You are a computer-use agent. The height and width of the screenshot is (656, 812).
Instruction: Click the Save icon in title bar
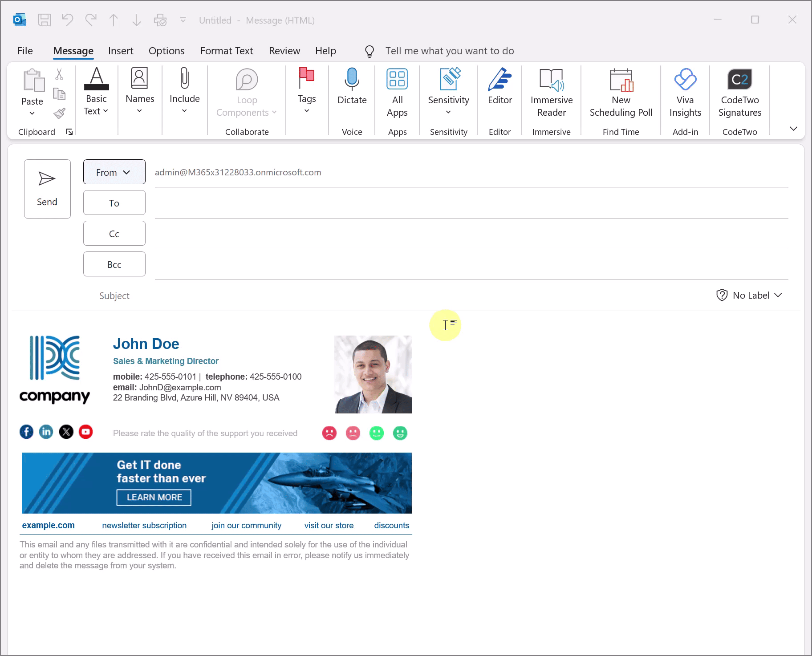[x=45, y=20]
